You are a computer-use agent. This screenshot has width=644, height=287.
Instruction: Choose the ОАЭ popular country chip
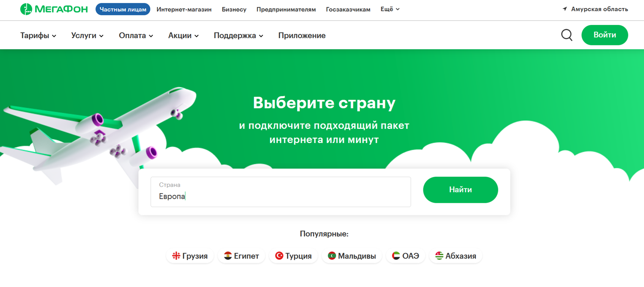[405, 256]
